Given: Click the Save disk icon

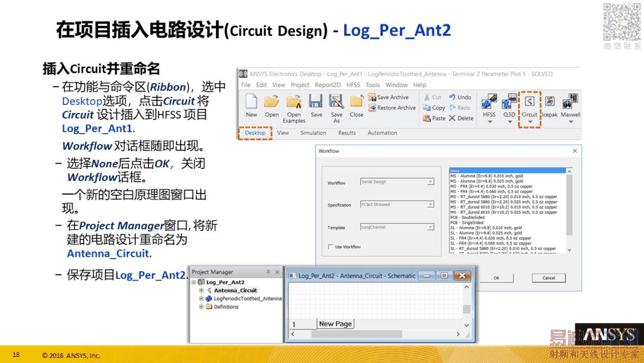Looking at the screenshot, I should [x=316, y=101].
